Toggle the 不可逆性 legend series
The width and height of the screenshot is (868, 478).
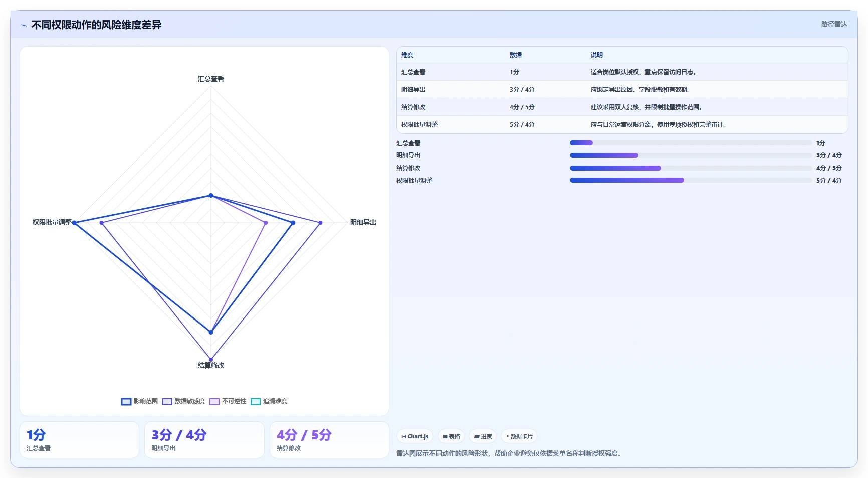pos(228,401)
